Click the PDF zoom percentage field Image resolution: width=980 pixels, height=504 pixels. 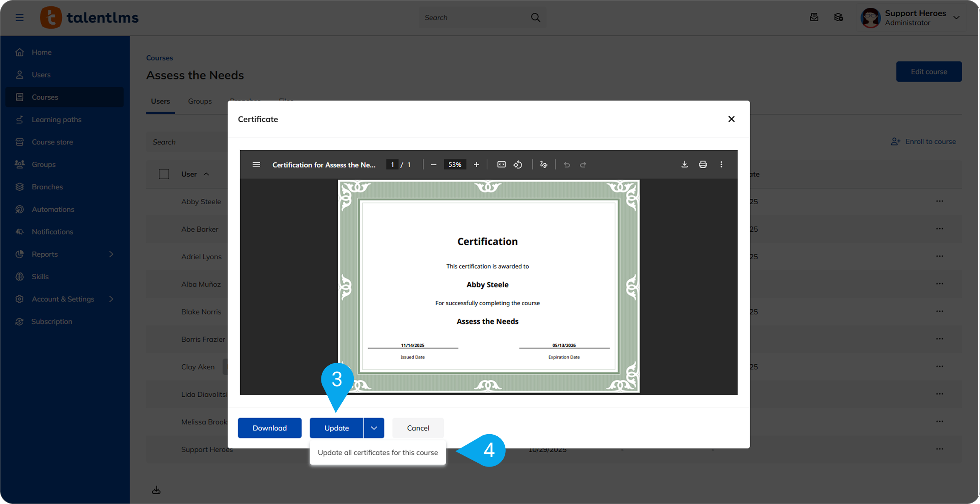[455, 164]
